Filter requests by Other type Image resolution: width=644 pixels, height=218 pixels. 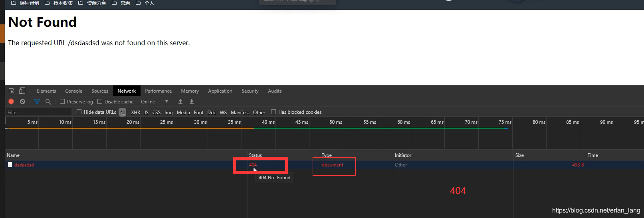pyautogui.click(x=259, y=113)
